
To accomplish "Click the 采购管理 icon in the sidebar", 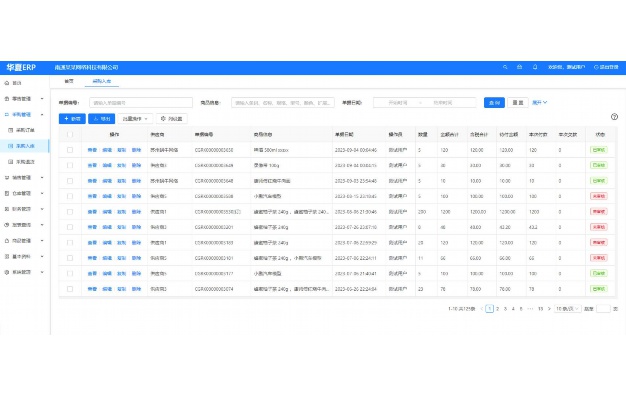I will [x=6, y=115].
